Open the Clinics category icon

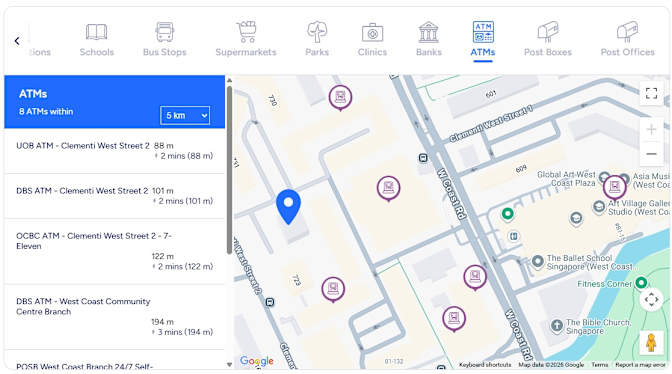coord(372,33)
